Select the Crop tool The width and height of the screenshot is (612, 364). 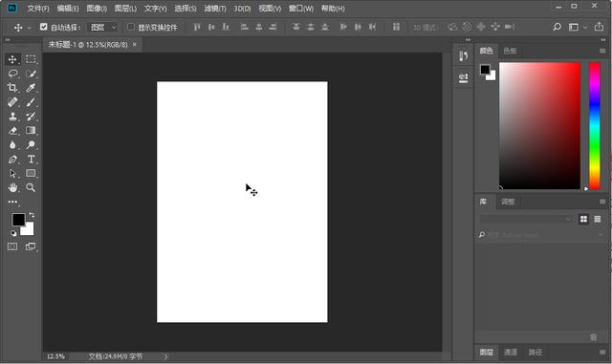12,87
